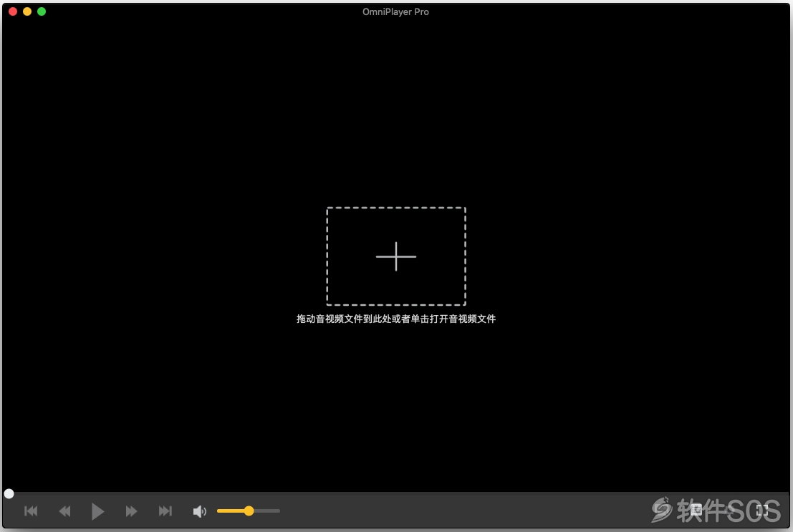Minimize the OmniPlayer Pro window
This screenshot has width=793, height=532.
[27, 11]
